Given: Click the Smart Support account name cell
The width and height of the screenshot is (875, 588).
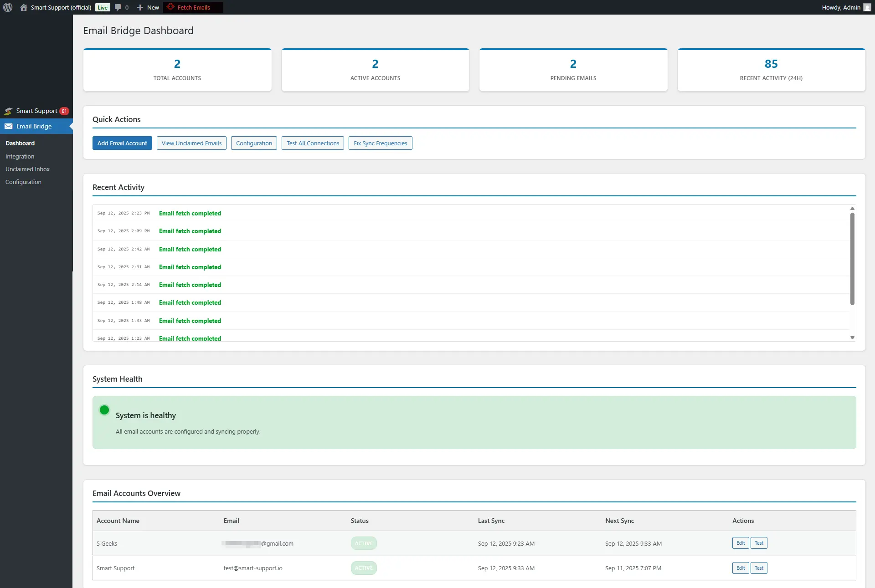Looking at the screenshot, I should pyautogui.click(x=115, y=568).
